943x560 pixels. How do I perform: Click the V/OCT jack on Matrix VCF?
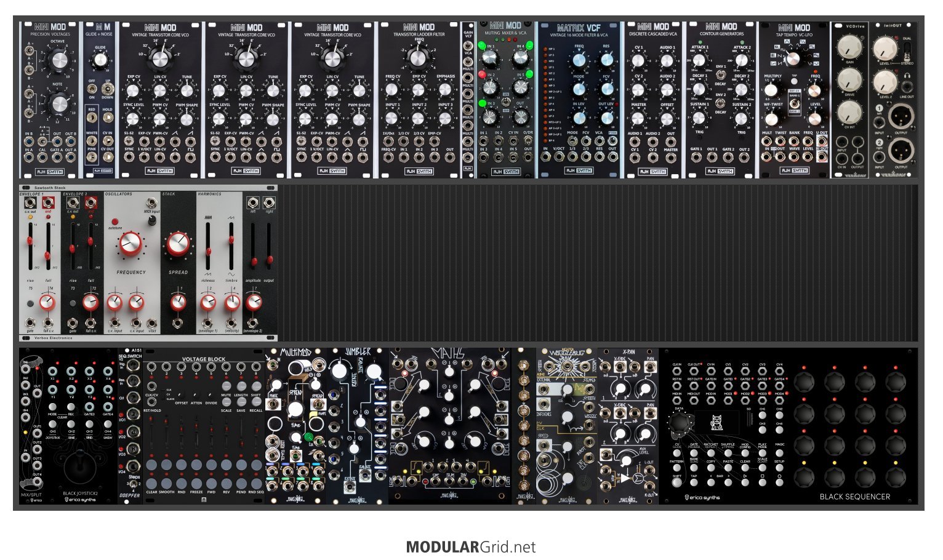pyautogui.click(x=559, y=157)
